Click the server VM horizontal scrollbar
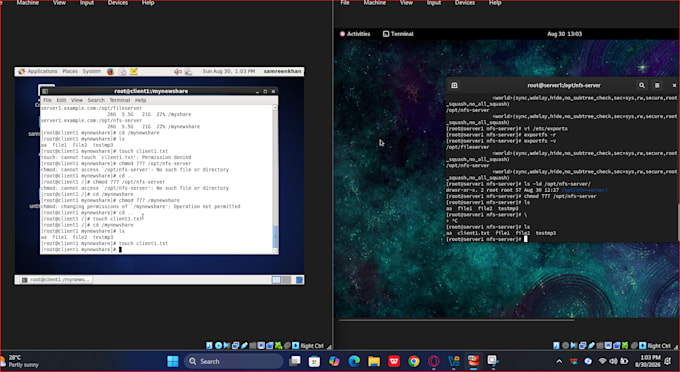Image resolution: width=680 pixels, height=372 pixels. tap(457, 320)
